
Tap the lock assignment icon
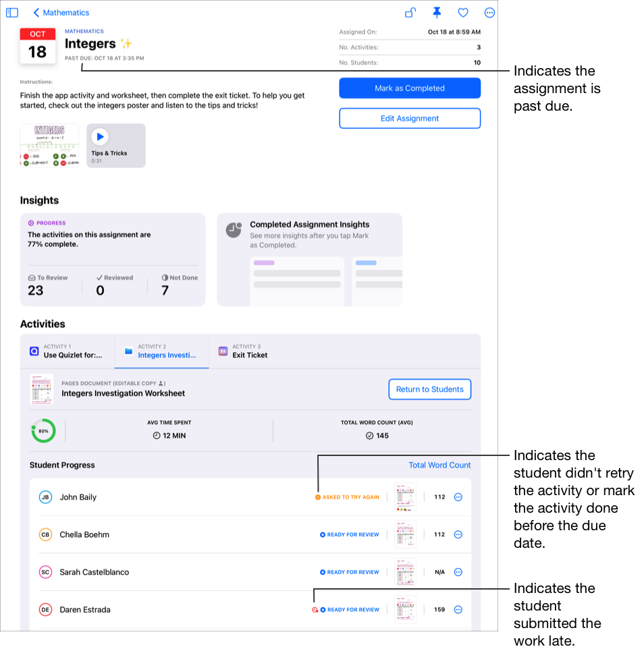(x=410, y=13)
